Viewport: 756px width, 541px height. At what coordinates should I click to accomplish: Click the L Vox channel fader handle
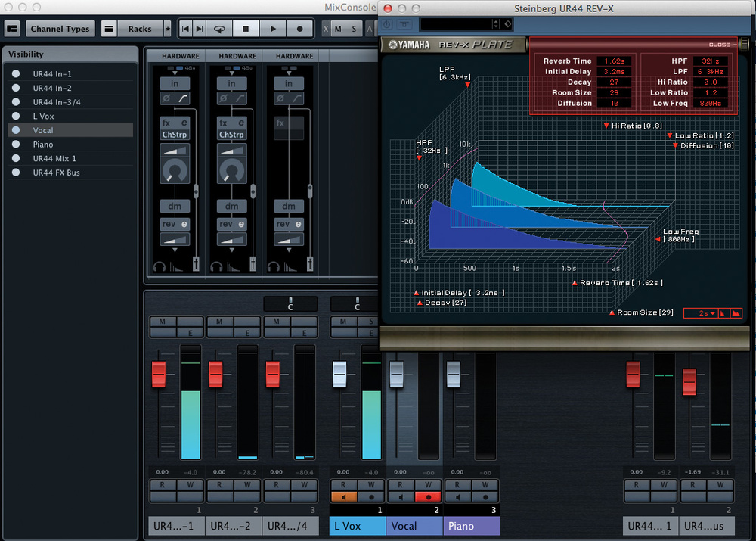(x=340, y=374)
